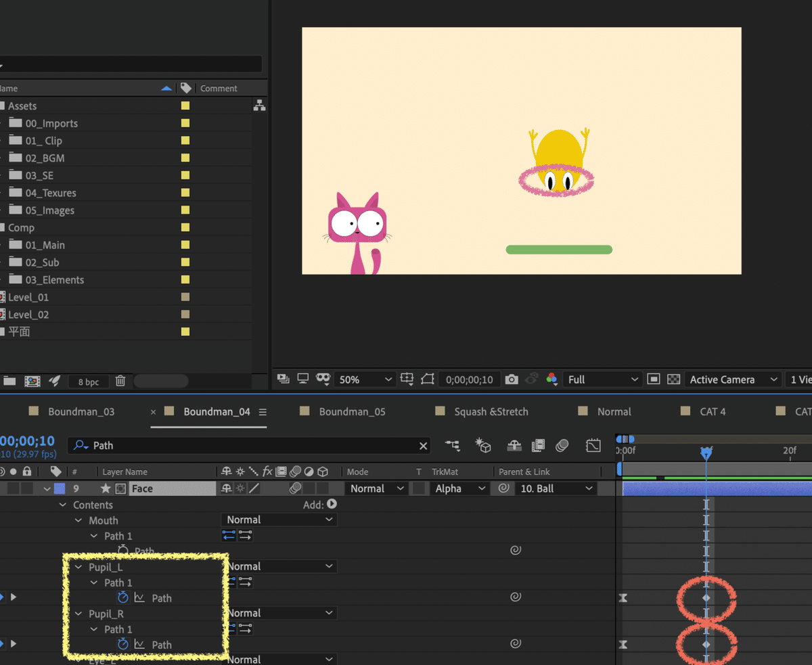
Task: Click the label tag column header icon
Action: click(55, 472)
